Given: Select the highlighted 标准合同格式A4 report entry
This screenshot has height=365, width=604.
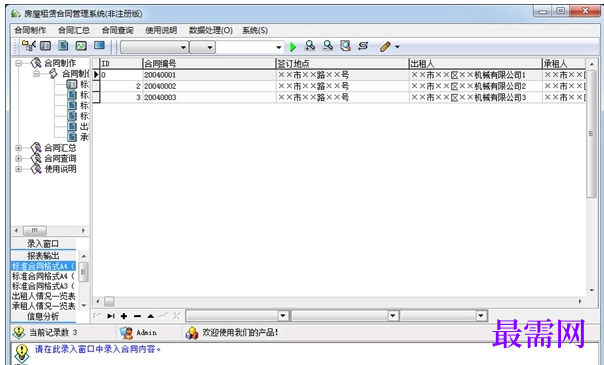Looking at the screenshot, I should coord(43,266).
